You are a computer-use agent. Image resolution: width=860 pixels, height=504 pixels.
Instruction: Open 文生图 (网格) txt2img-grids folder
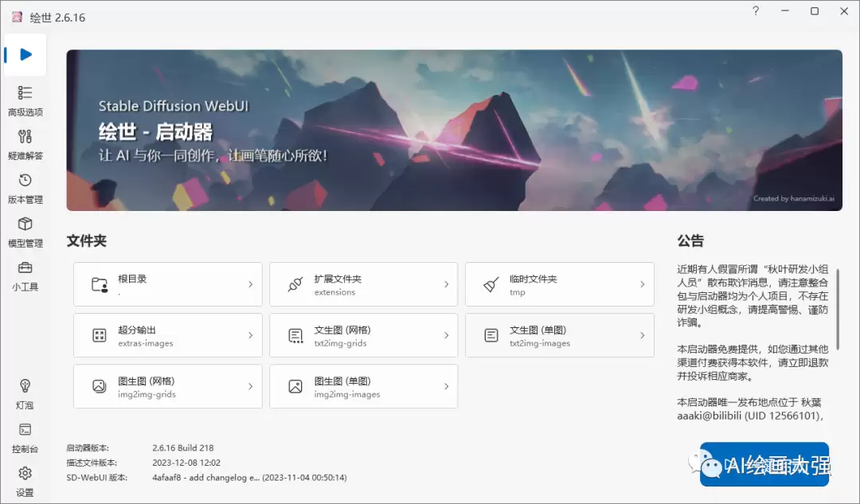(363, 335)
